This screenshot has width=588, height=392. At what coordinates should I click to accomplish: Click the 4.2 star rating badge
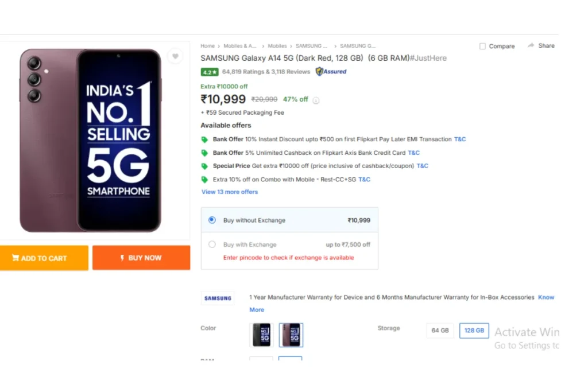click(x=210, y=72)
